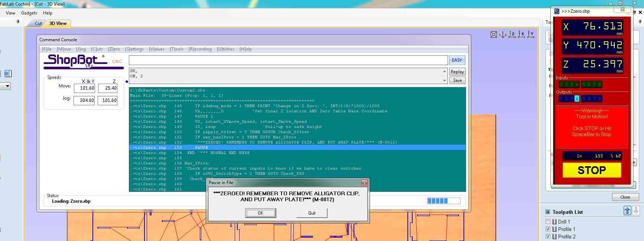
Task: Click the Toolpath List header icon
Action: [547, 212]
